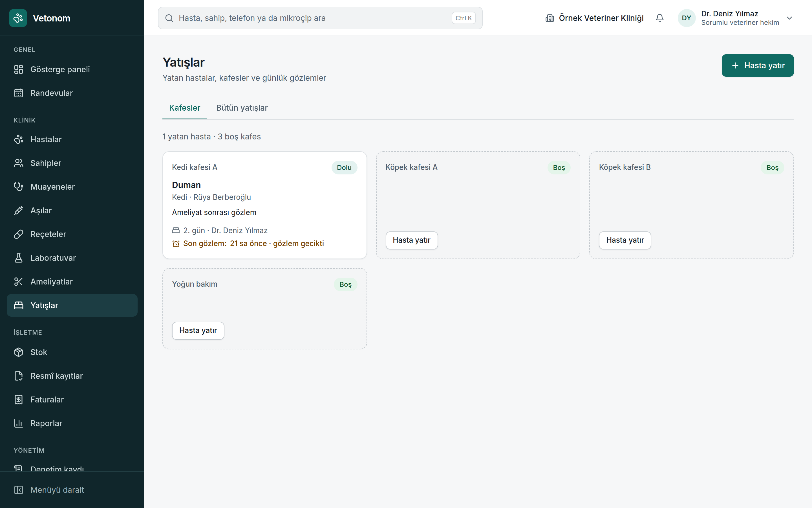Open the Muayeneler stethoscope icon
Image resolution: width=812 pixels, height=508 pixels.
18,187
